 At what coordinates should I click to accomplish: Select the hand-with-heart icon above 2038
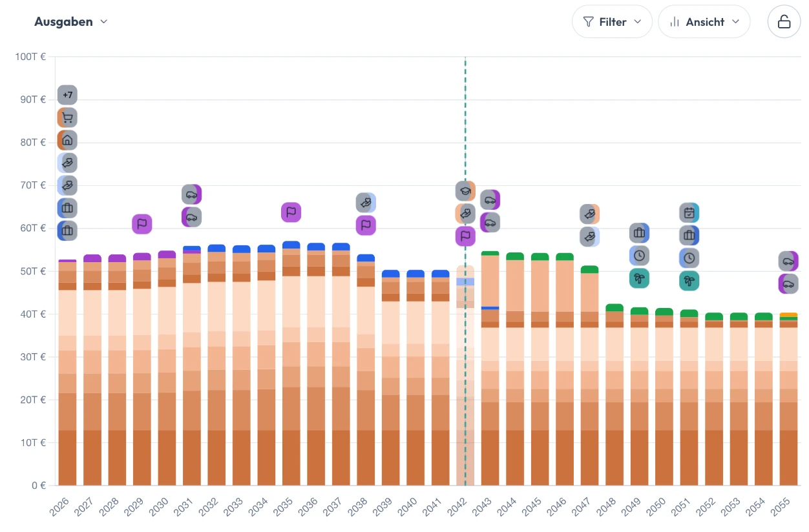(366, 203)
